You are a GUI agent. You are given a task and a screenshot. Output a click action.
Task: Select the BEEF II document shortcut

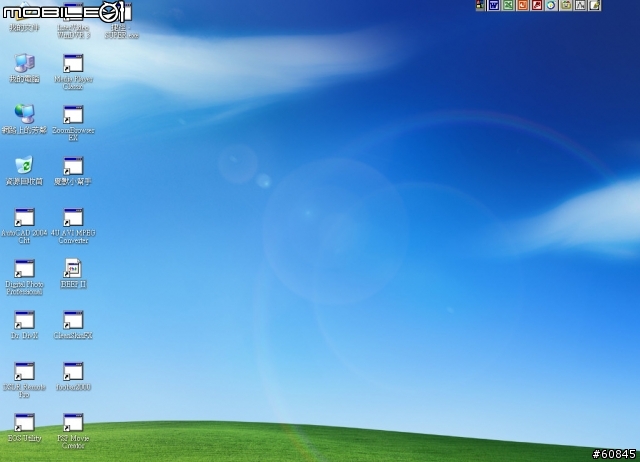pos(73,268)
